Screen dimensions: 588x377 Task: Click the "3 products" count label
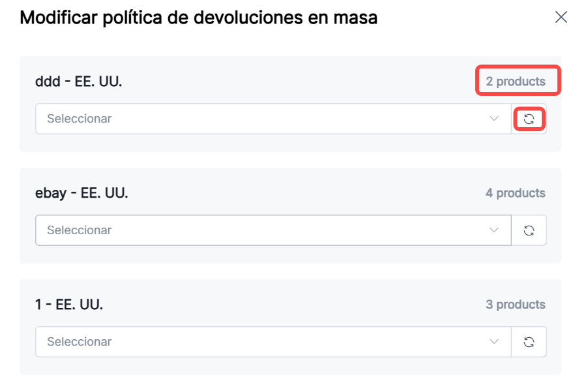[515, 305]
